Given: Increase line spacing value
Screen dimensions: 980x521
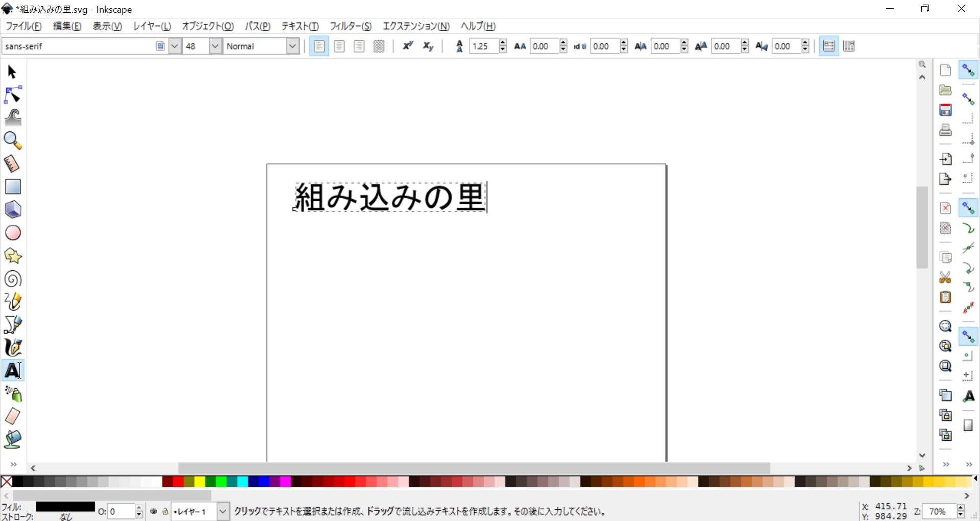Looking at the screenshot, I should pyautogui.click(x=503, y=42).
